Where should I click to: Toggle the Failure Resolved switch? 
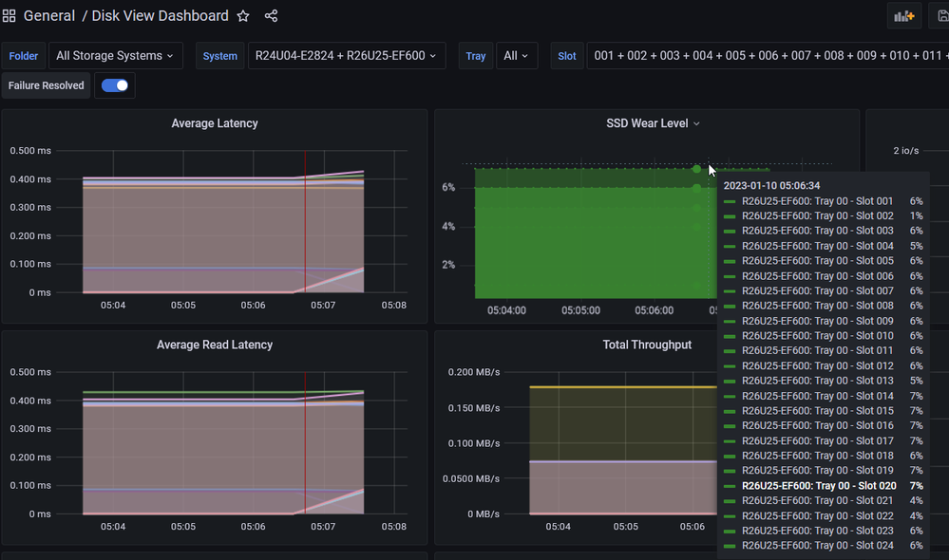[x=115, y=85]
